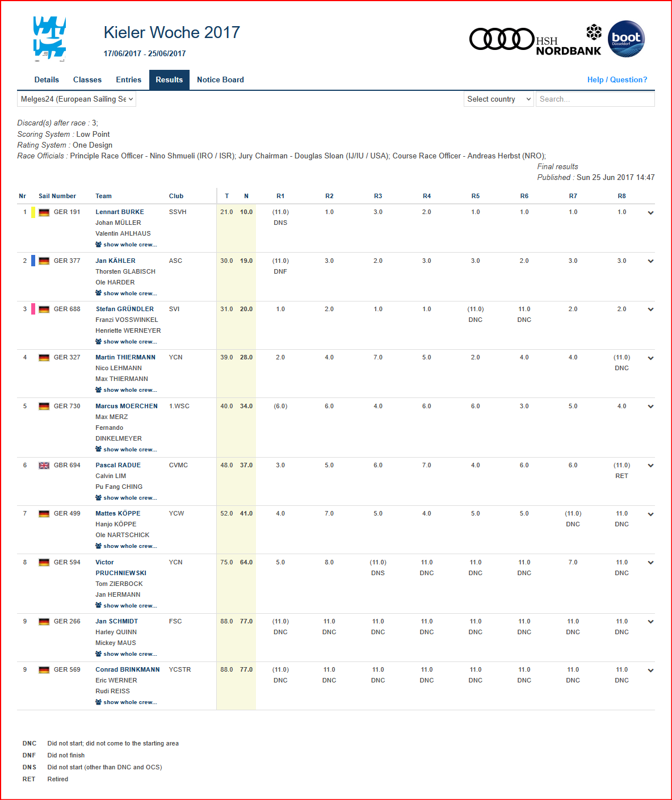Show whole crew for Jan KÄHLER

129,294
